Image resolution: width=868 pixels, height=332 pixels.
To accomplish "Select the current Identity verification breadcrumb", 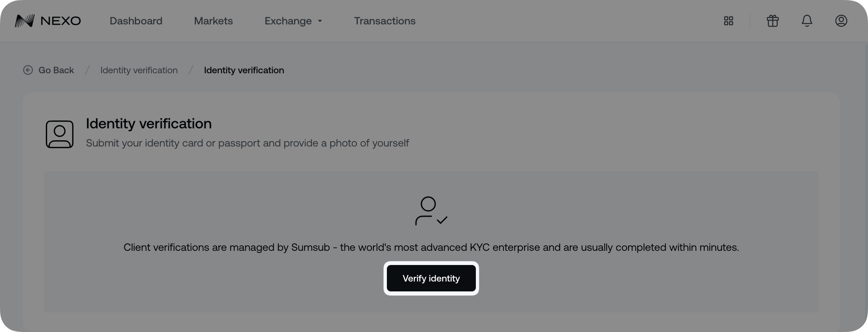I will [244, 70].
